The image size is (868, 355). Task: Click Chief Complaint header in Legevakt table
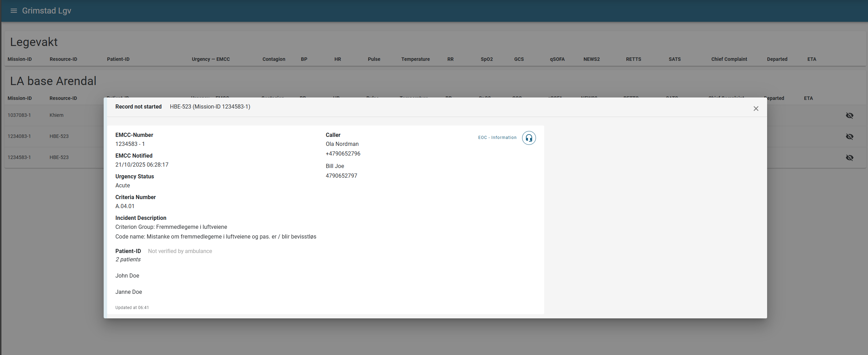[729, 59]
